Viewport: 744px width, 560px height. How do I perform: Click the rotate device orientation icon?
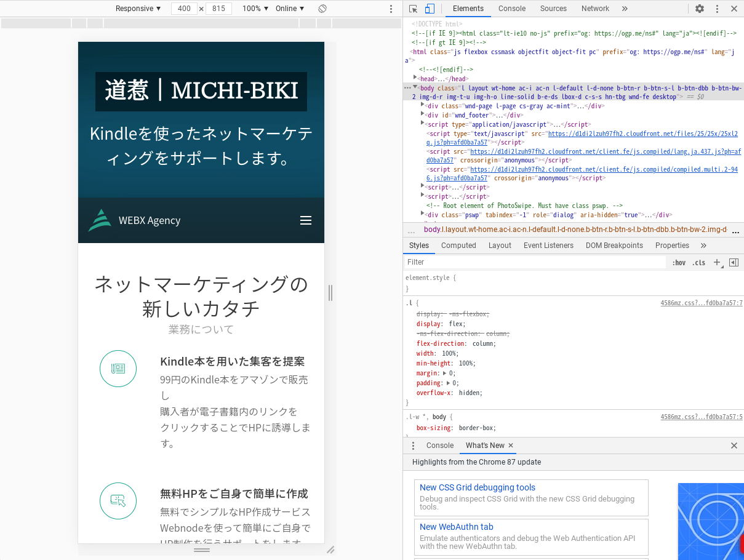coord(322,9)
